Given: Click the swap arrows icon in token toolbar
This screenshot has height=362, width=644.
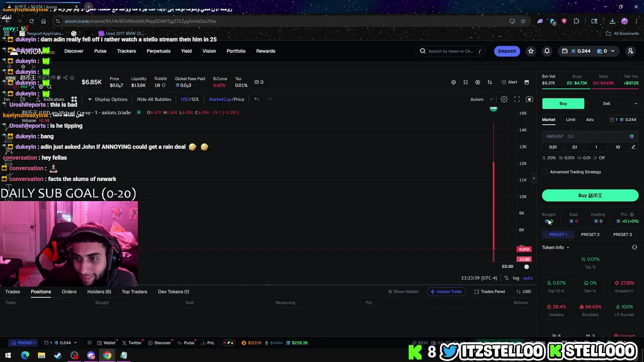Looking at the screenshot, I should click(x=490, y=82).
